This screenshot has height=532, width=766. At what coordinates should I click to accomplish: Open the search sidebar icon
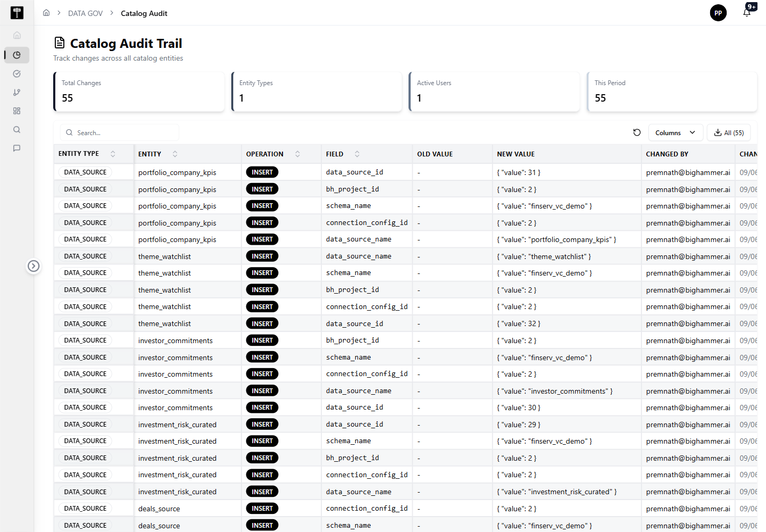coord(17,130)
